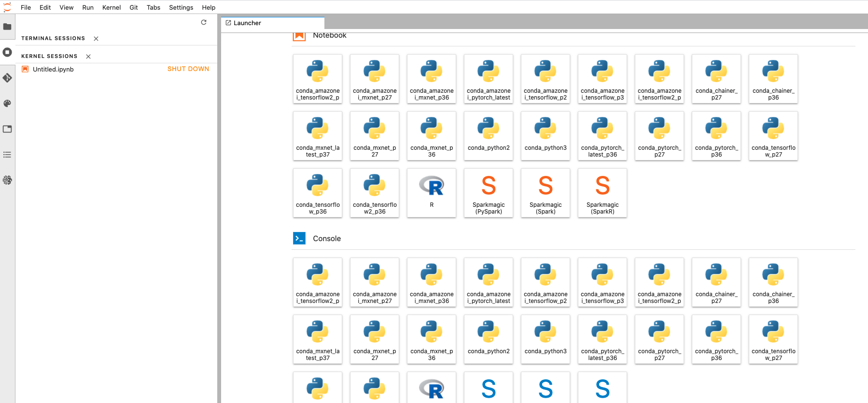The image size is (868, 403).
Task: Refresh the running sessions list
Action: coord(204,22)
